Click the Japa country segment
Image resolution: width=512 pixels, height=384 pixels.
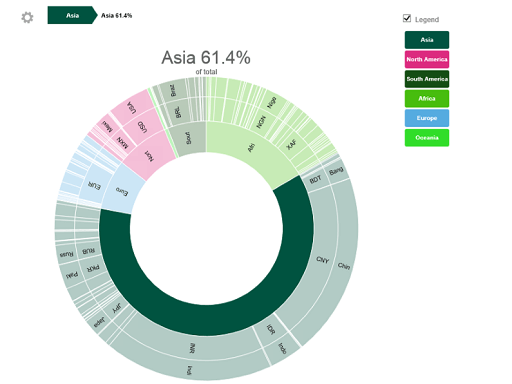99,322
